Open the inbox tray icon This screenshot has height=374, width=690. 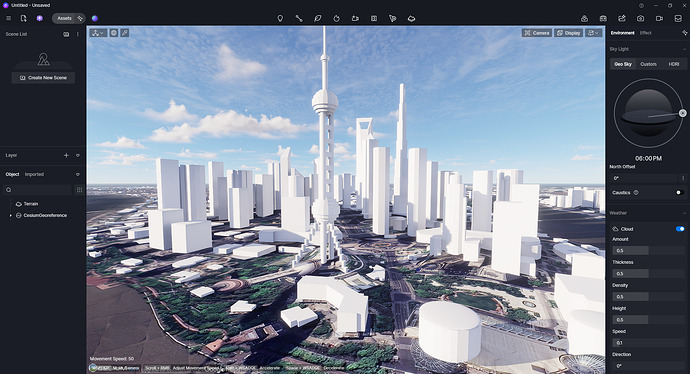coord(678,18)
